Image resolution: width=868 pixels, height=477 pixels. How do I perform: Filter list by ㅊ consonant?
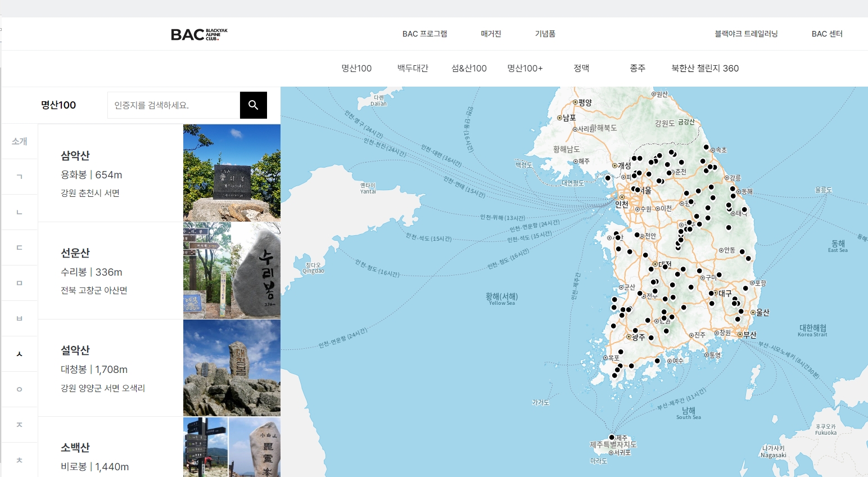tap(20, 460)
